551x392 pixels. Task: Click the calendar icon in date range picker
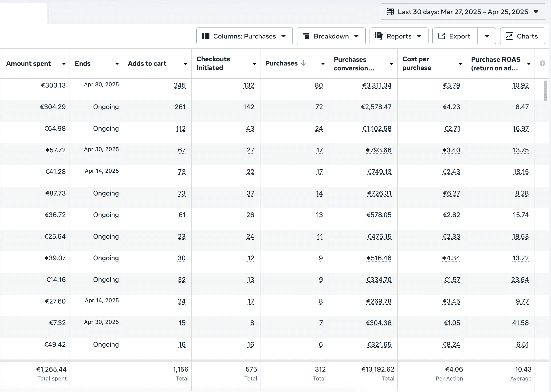point(390,12)
